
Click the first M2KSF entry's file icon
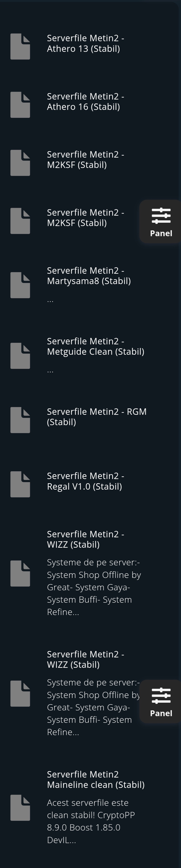[x=20, y=163]
